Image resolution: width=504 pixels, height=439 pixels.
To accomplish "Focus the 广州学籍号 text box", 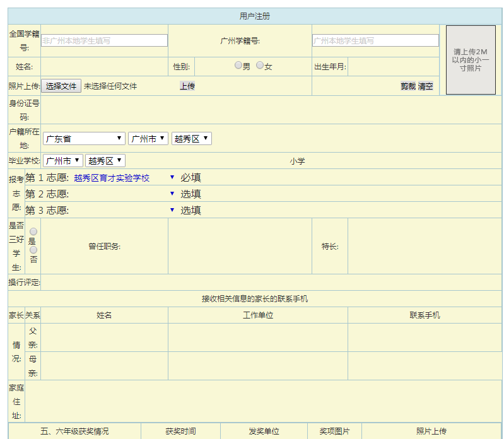I will pos(375,40).
